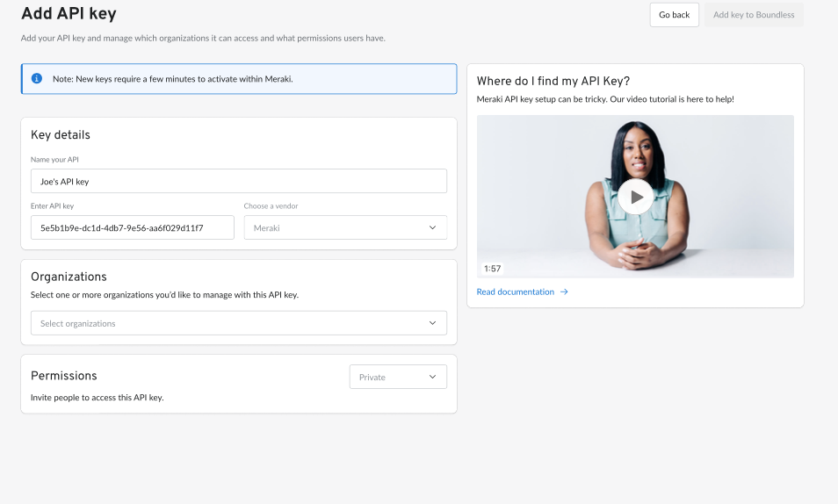Play the API key tutorial video

pos(635,197)
